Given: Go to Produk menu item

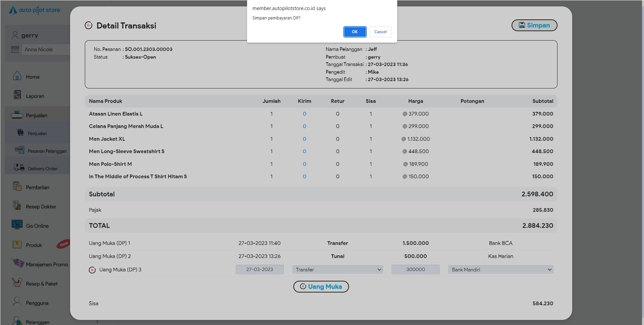Looking at the screenshot, I should click(x=34, y=245).
